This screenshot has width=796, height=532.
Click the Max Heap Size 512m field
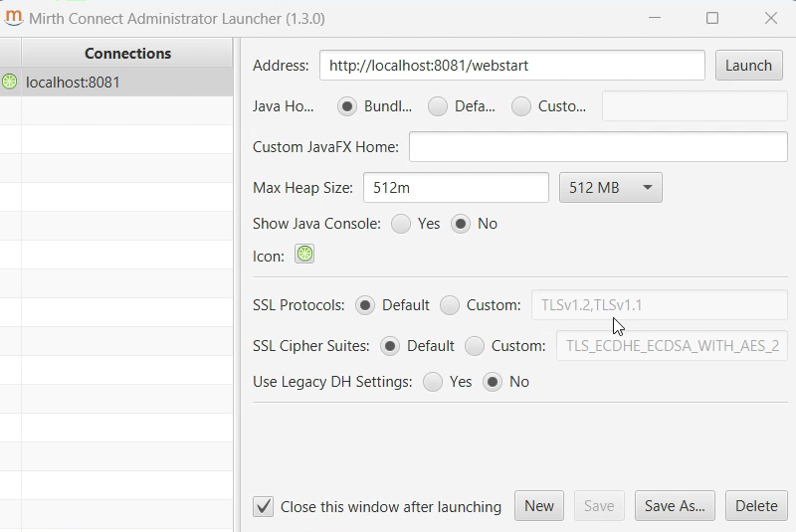[x=456, y=188]
